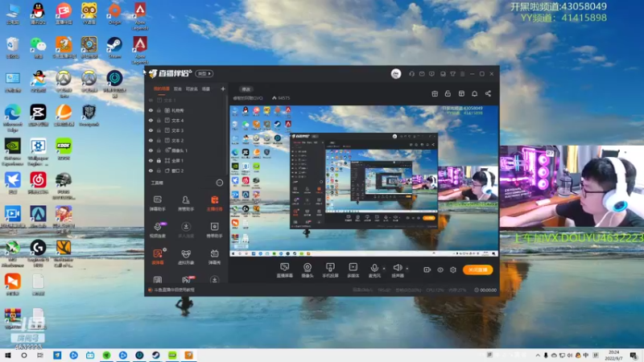
Task: Click the 修改 button above the preview
Action: (246, 89)
